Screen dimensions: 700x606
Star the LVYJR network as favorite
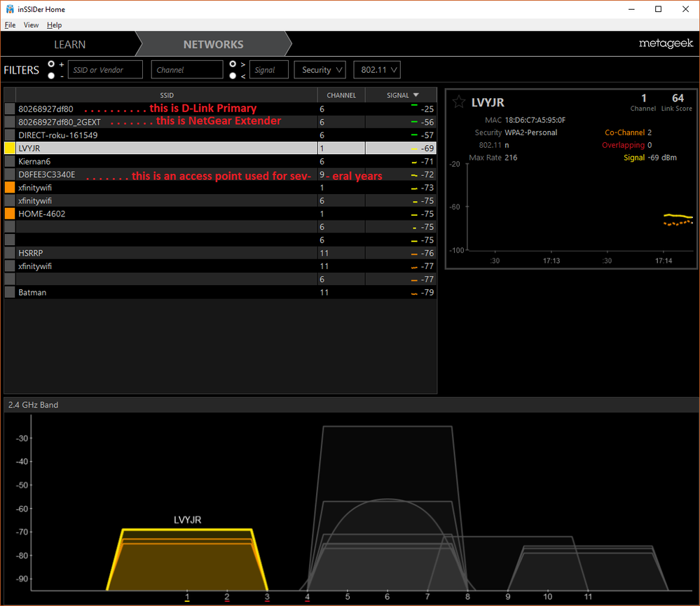tap(459, 102)
